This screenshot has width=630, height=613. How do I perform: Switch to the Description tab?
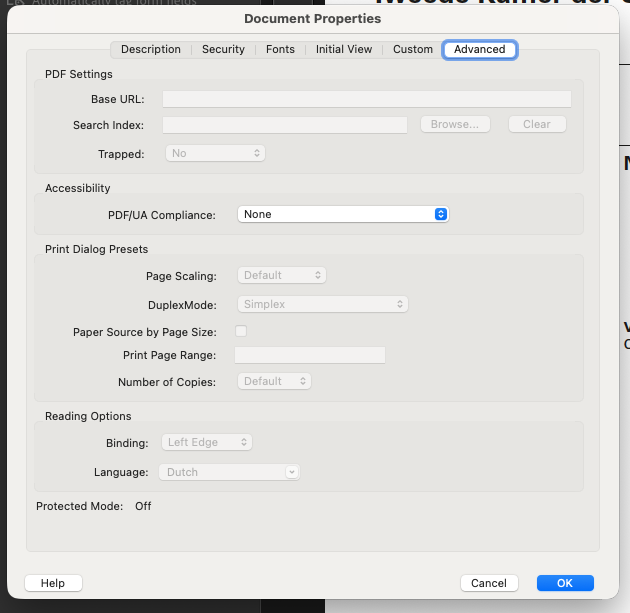pyautogui.click(x=151, y=49)
